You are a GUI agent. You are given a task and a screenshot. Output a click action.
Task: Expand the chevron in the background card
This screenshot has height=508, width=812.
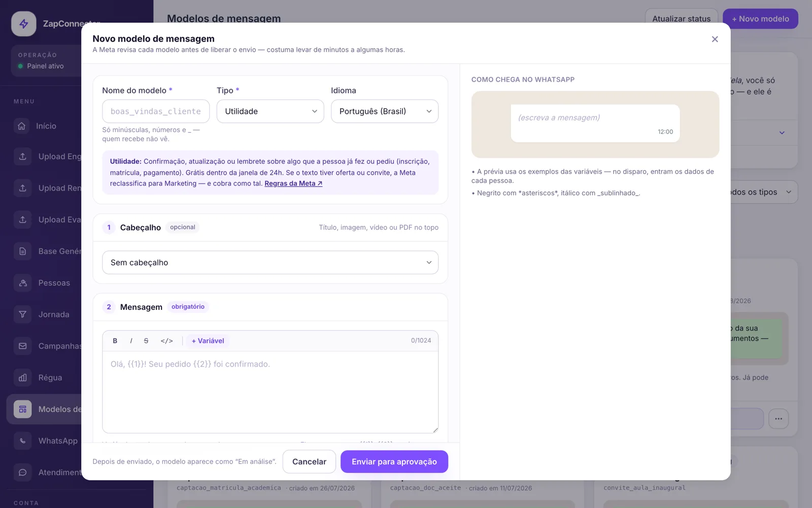coord(782,133)
